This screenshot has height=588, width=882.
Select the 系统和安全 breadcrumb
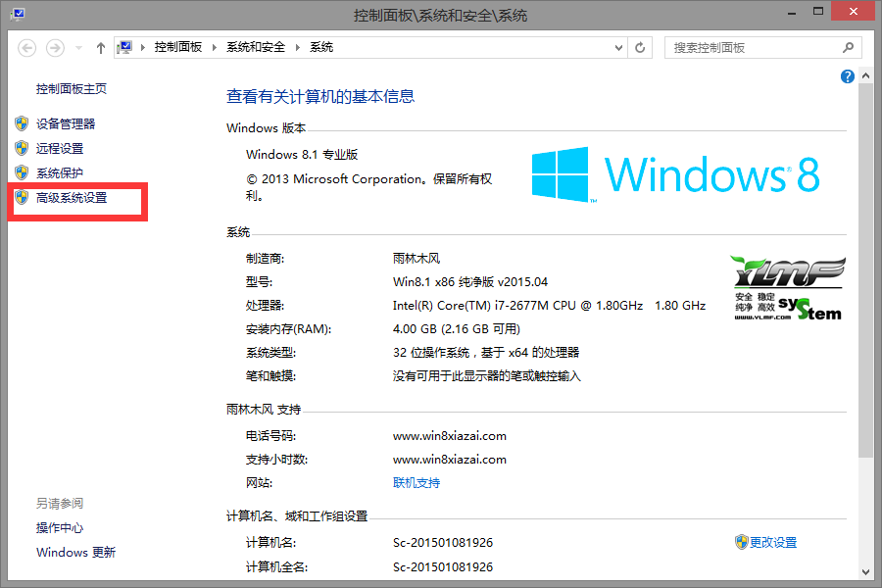coord(256,47)
